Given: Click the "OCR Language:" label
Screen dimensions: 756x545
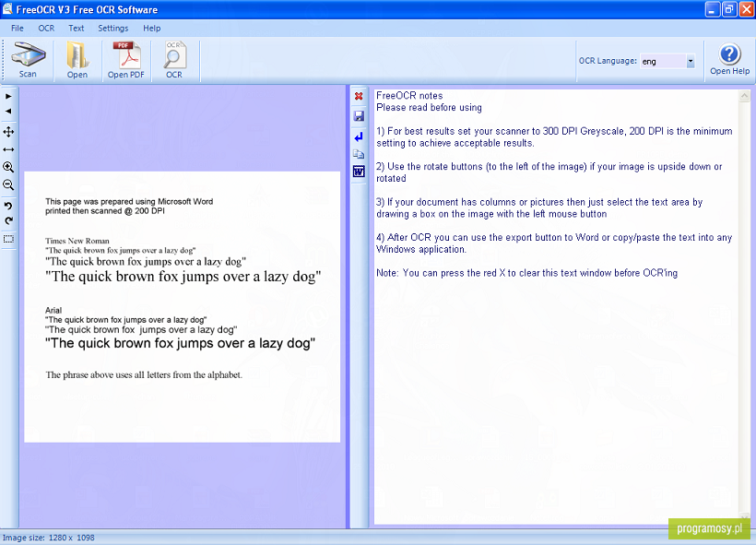Looking at the screenshot, I should point(608,61).
